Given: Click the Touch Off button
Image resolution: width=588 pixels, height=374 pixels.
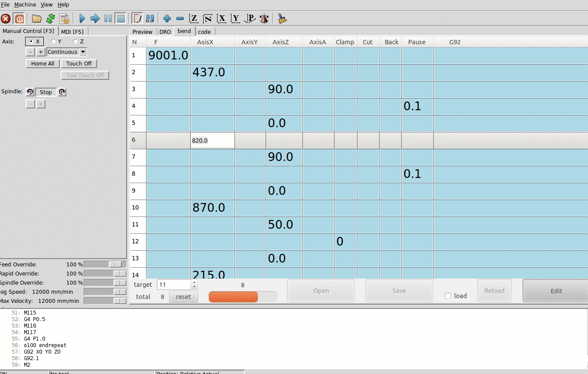Looking at the screenshot, I should click(x=79, y=64).
